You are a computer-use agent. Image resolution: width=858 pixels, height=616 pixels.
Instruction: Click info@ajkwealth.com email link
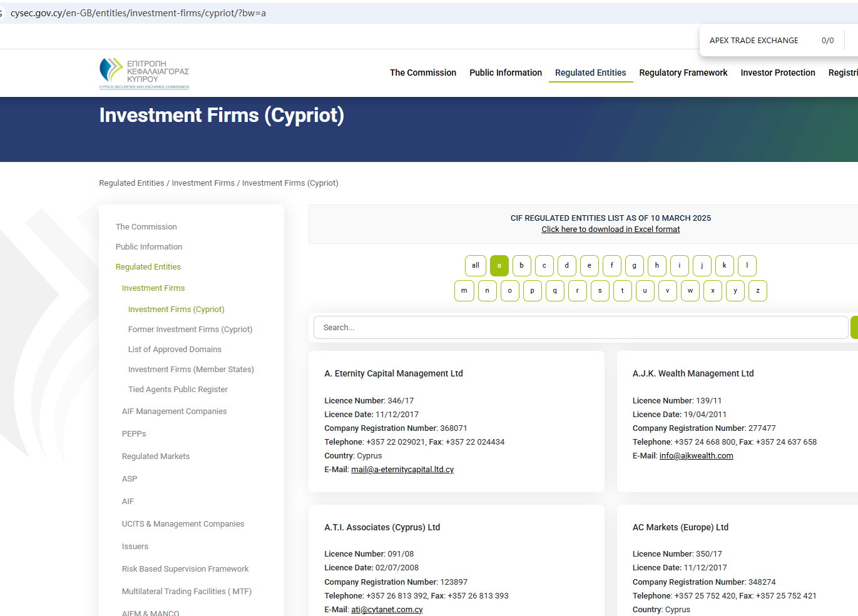pyautogui.click(x=696, y=456)
